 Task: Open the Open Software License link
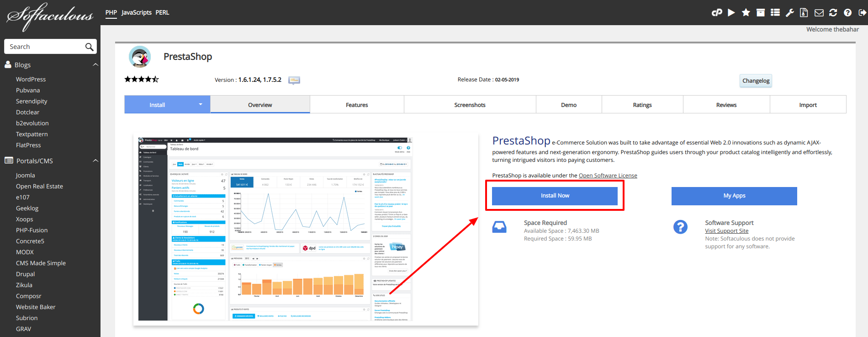point(608,176)
